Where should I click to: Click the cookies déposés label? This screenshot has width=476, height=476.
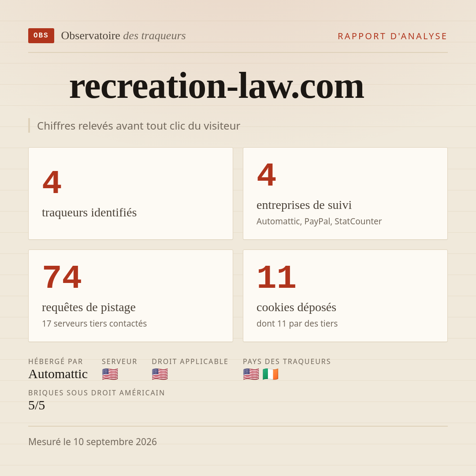(x=296, y=307)
